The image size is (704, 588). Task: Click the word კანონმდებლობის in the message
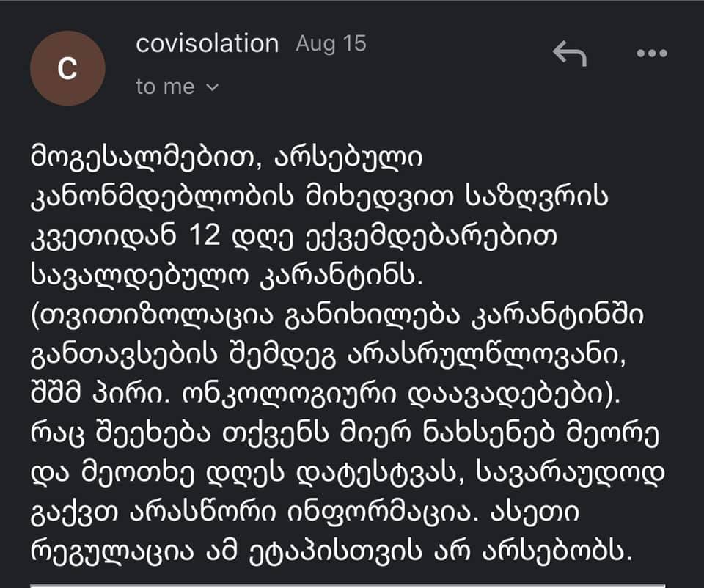[162, 197]
